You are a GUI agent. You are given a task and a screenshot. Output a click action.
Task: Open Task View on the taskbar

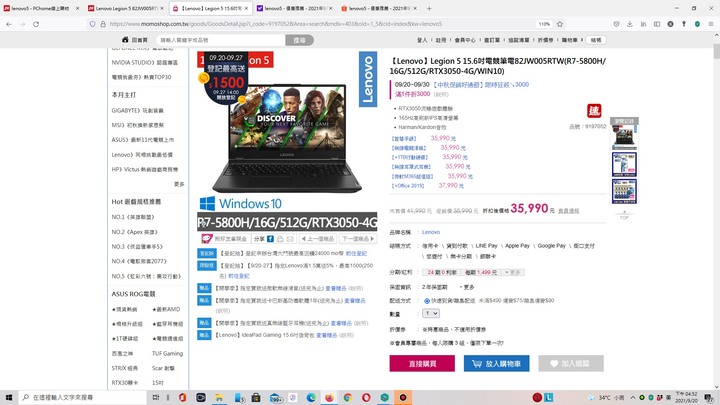(156, 397)
